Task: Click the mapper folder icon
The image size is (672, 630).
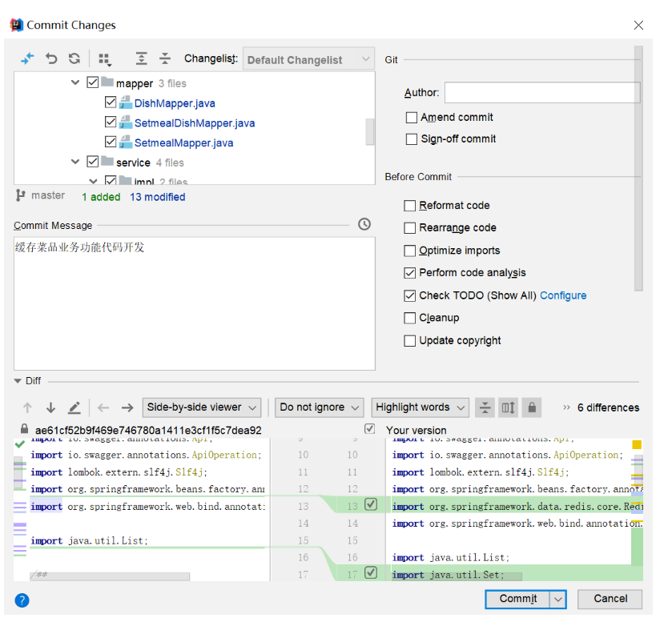Action: pyautogui.click(x=107, y=82)
